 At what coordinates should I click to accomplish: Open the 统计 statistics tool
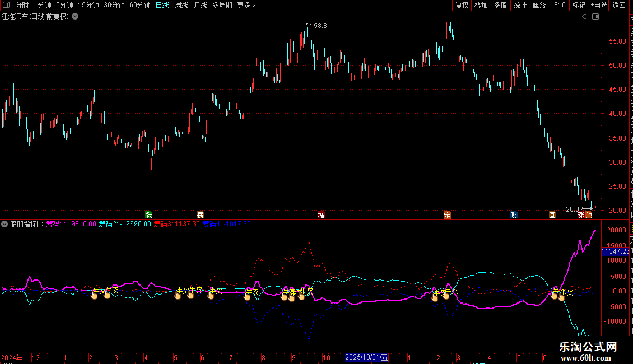[520, 5]
